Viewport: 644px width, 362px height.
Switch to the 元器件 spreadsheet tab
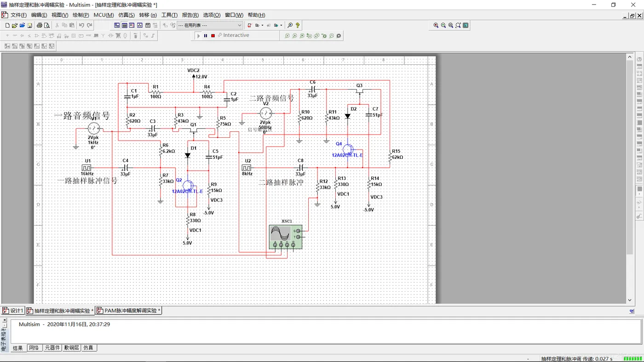coord(52,348)
